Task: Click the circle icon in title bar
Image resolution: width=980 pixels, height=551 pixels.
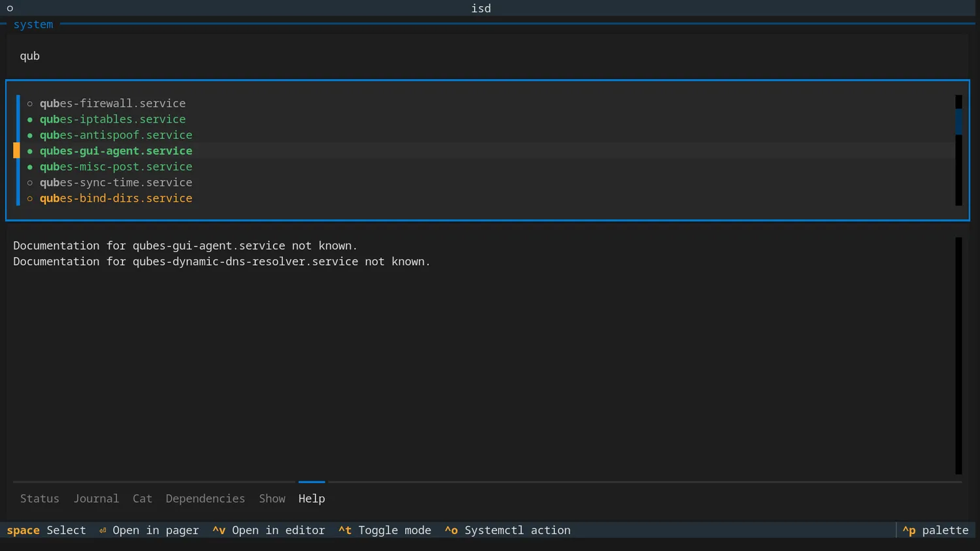Action: [10, 8]
